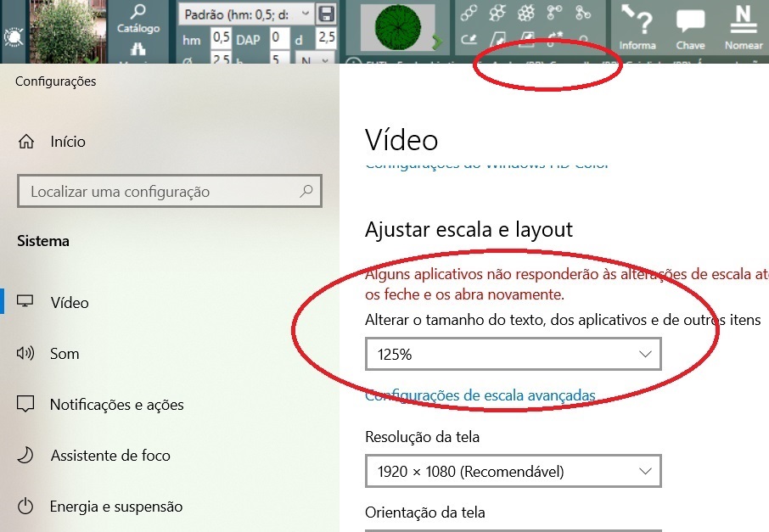Click the hm value field
This screenshot has height=532, width=769.
pos(221,37)
